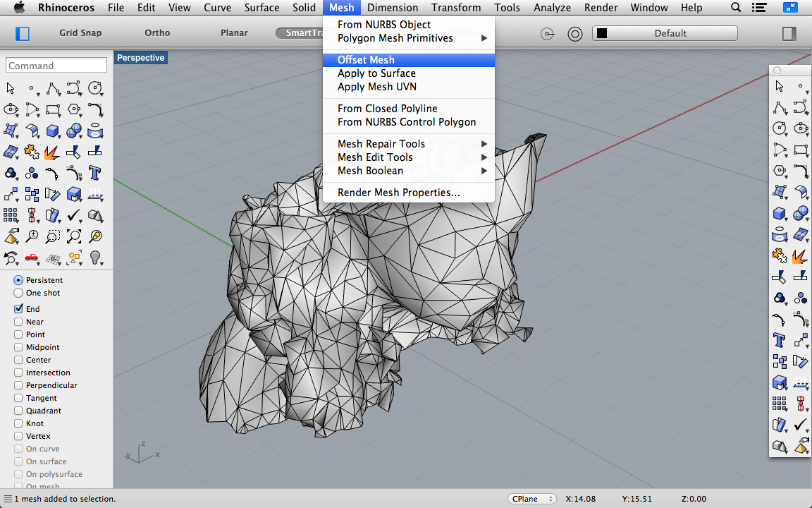Click the Undo View change icon

(x=11, y=258)
